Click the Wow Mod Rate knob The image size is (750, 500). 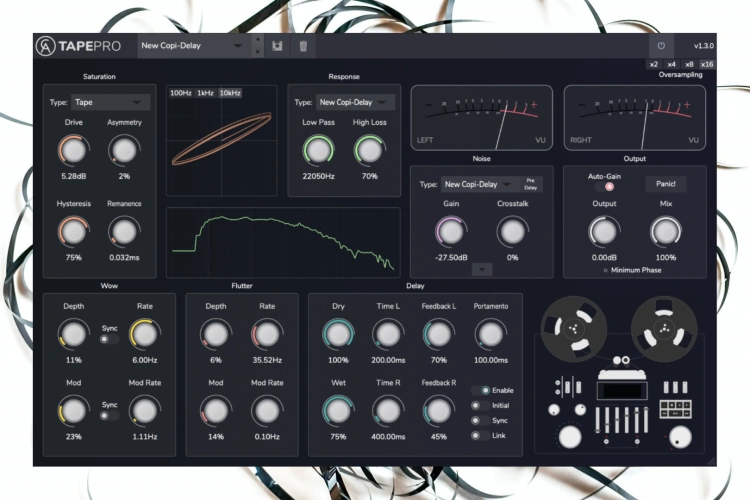pyautogui.click(x=144, y=411)
